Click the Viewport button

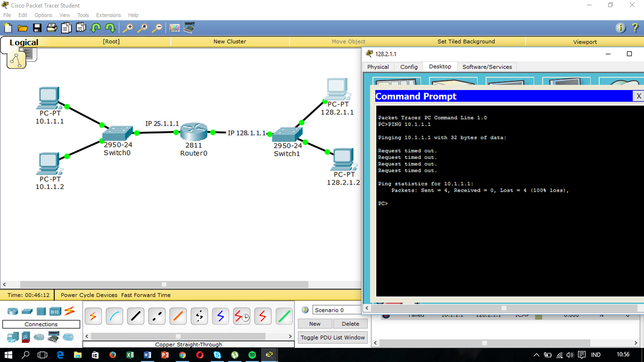585,42
